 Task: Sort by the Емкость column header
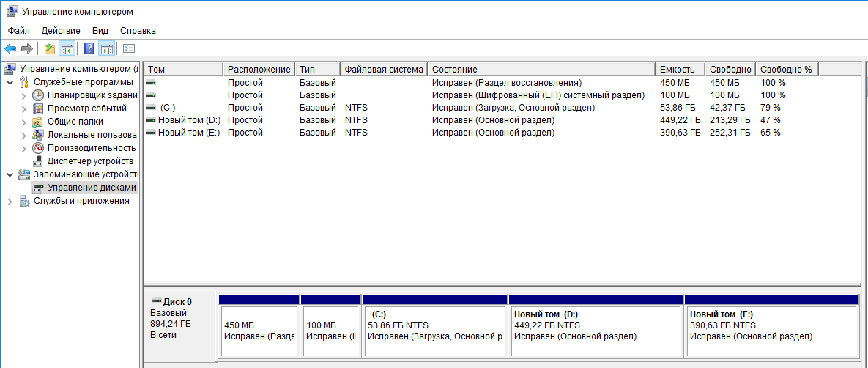[x=680, y=70]
